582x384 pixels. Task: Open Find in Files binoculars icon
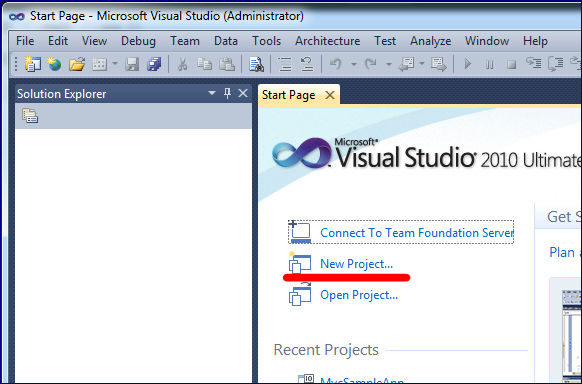[256, 64]
